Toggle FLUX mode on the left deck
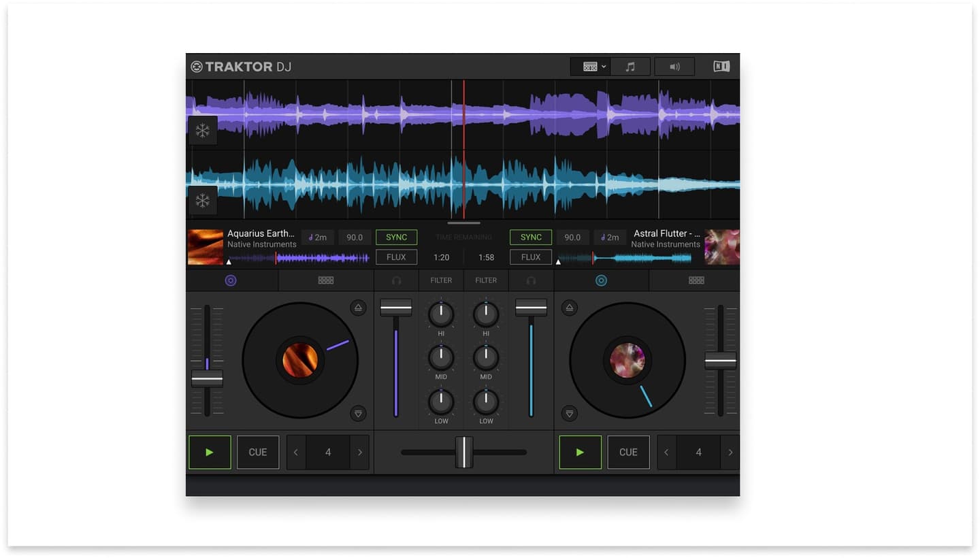The height and width of the screenshot is (558, 980). click(x=396, y=257)
